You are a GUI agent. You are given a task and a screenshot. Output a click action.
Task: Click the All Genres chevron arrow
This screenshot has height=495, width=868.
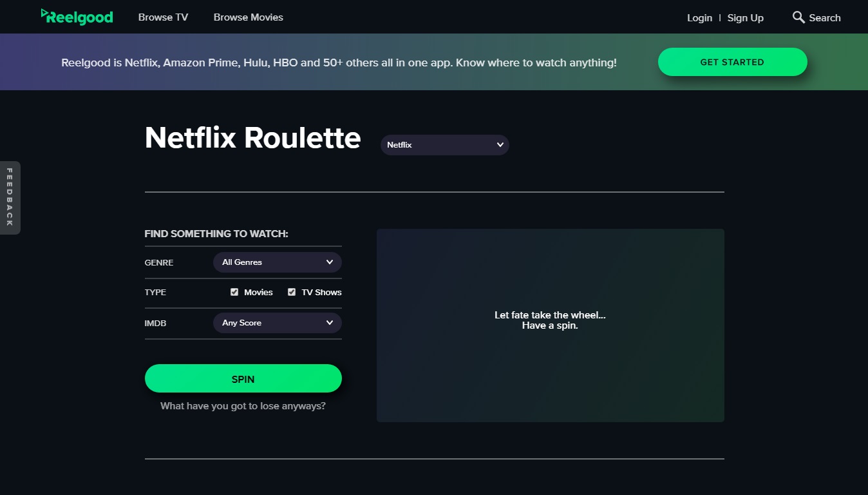coord(330,262)
